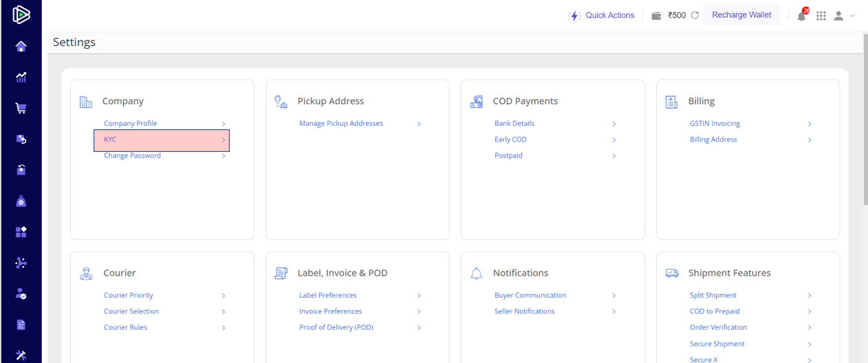
Task: Click the Shipment Features truck icon
Action: pyautogui.click(x=672, y=274)
